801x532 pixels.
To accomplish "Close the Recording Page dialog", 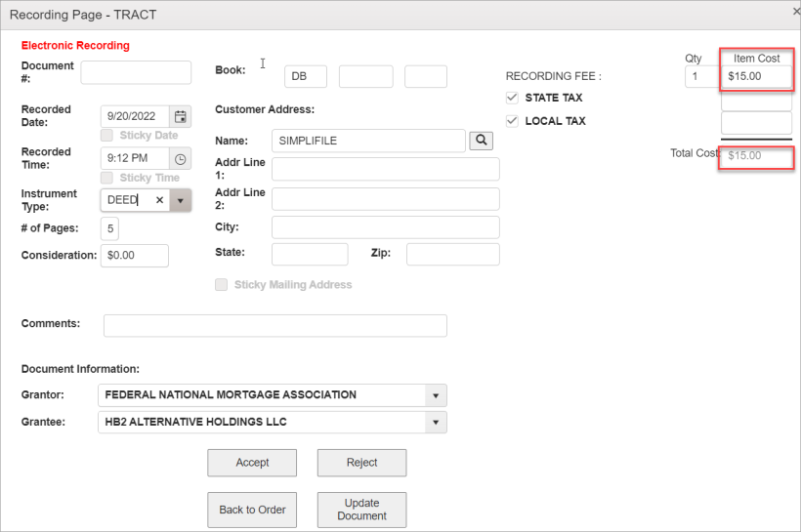I will pos(795,13).
